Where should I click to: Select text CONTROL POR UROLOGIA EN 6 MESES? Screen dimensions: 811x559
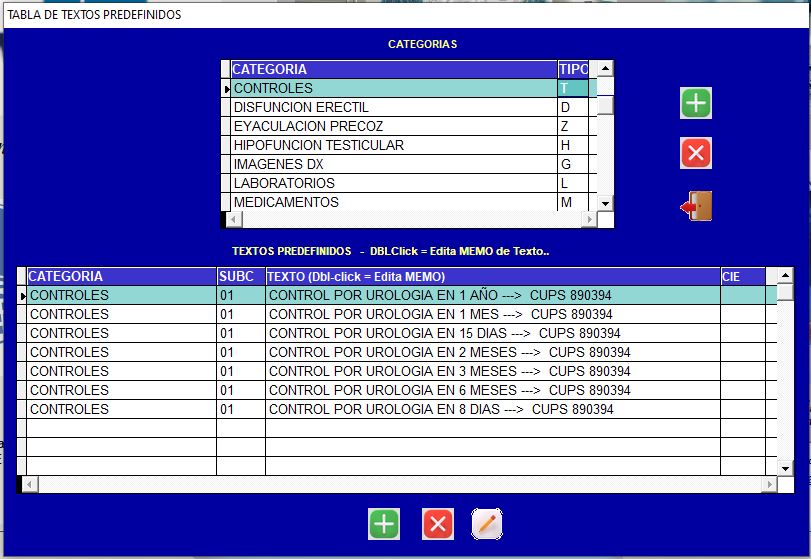click(x=493, y=390)
